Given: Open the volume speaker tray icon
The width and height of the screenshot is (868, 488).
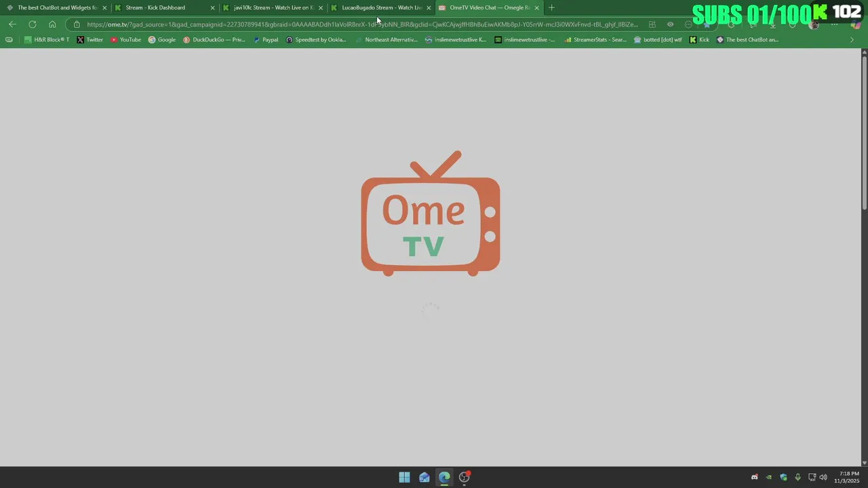Looking at the screenshot, I should coord(823,477).
